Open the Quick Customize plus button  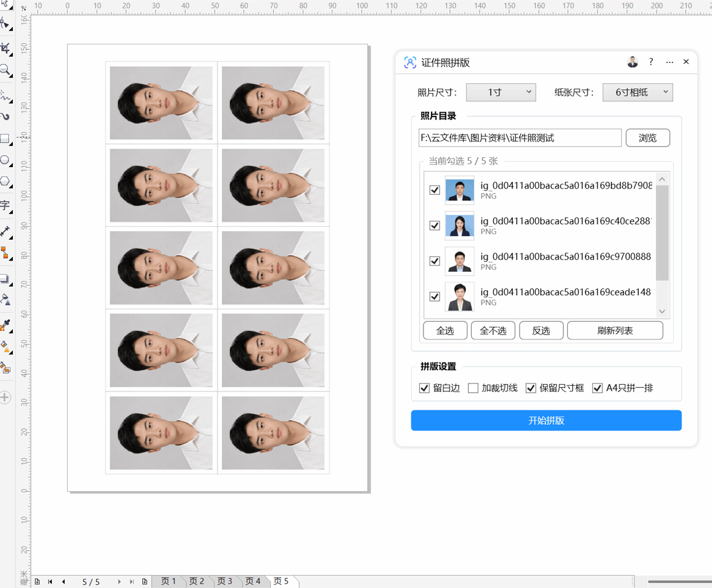[x=5, y=398]
